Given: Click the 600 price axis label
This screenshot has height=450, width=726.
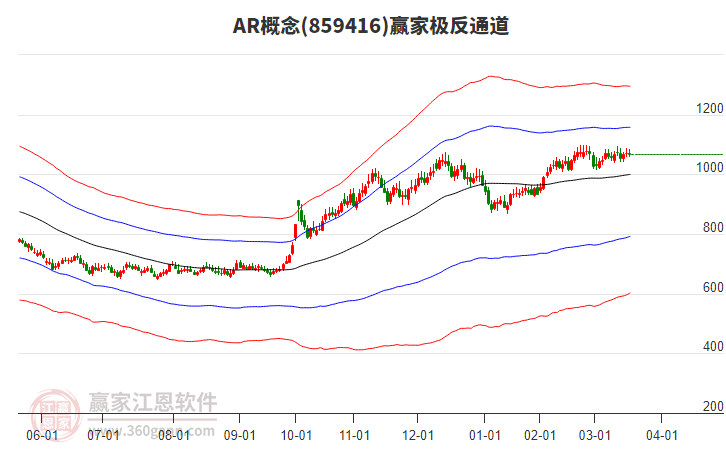Looking at the screenshot, I should (713, 287).
